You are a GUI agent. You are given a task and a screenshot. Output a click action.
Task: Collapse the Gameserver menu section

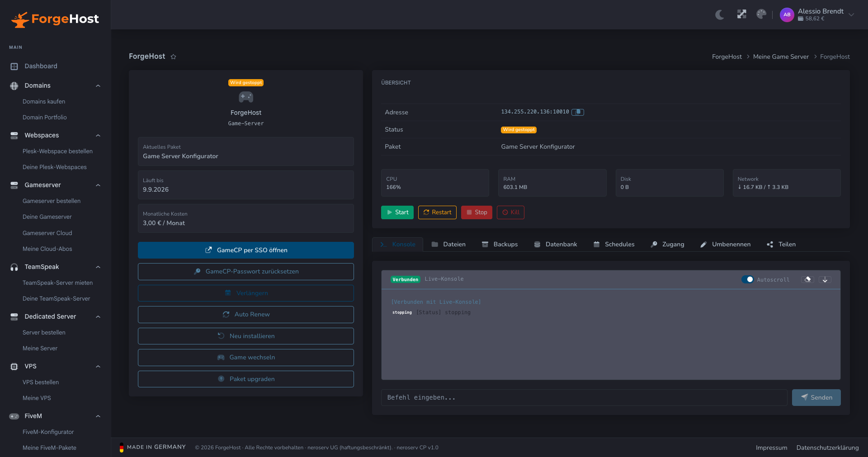click(x=98, y=185)
